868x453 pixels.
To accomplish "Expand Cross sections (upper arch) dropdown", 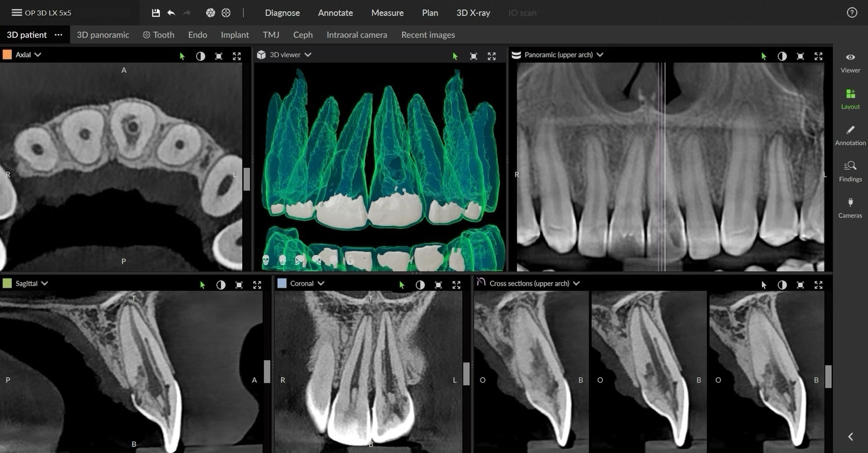I will pyautogui.click(x=576, y=283).
